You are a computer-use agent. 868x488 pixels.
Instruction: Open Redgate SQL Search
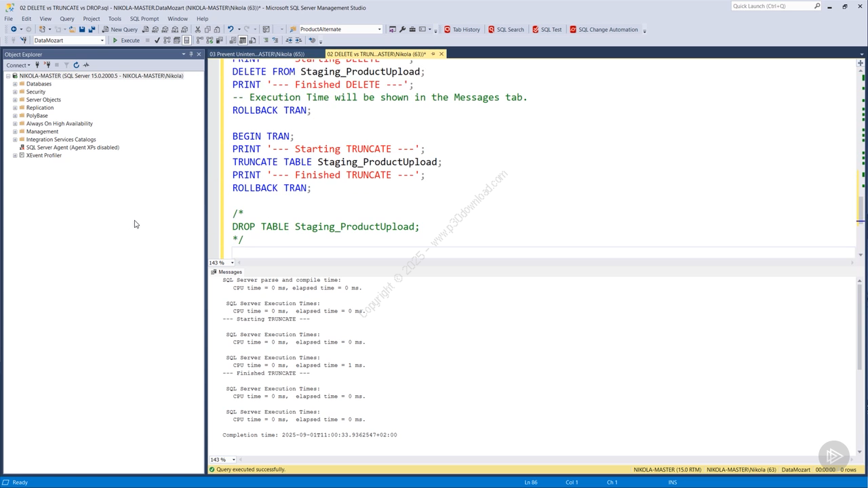coord(506,30)
